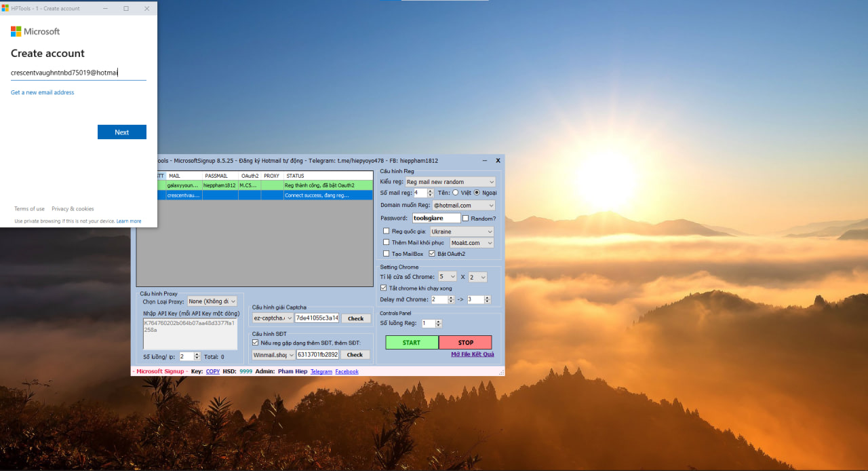Viewport: 868px width, 471px height.
Task: Click Get a new email address link
Action: (43, 92)
